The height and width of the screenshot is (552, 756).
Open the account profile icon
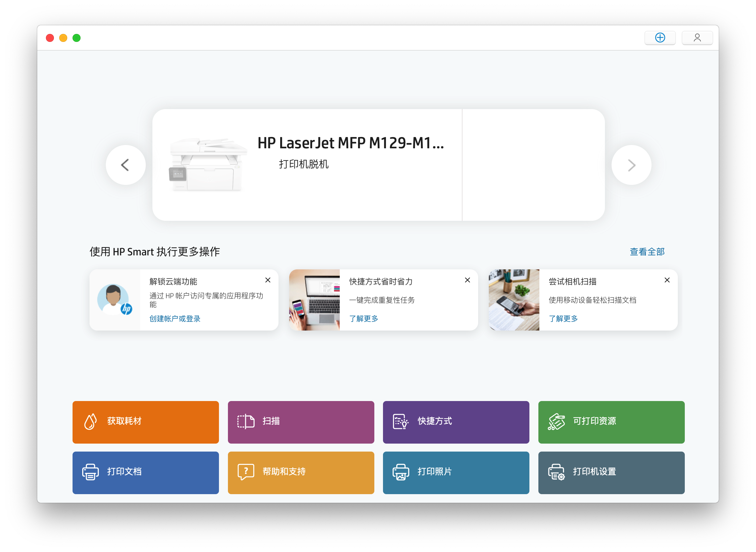click(697, 38)
